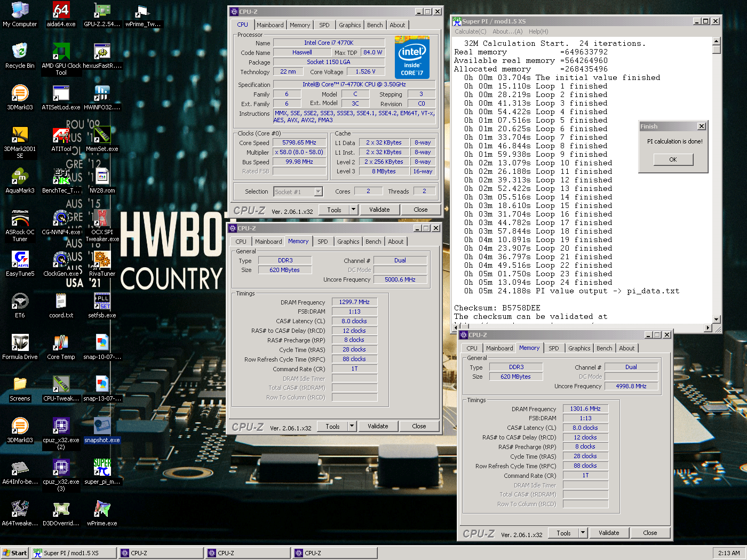Launch the MemSet.exe icon
The height and width of the screenshot is (560, 747).
[102, 139]
